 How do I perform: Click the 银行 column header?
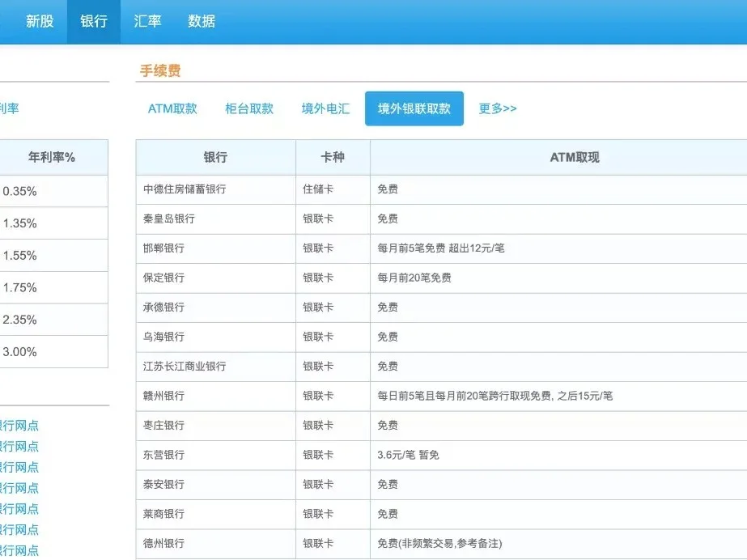pyautogui.click(x=215, y=157)
